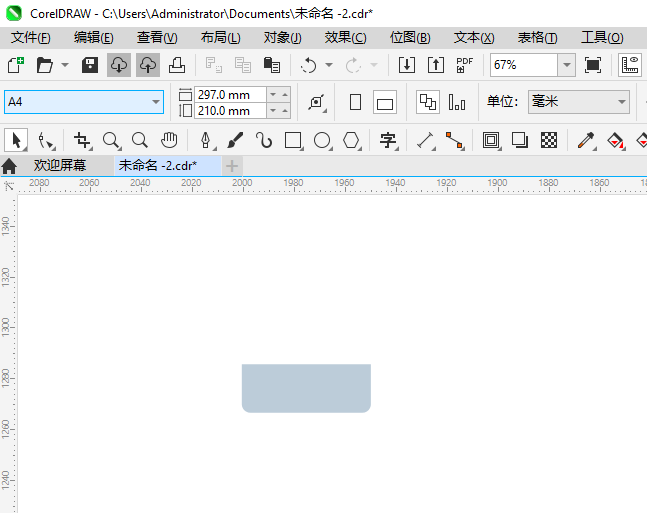The height and width of the screenshot is (513, 647).
Task: Open the zoom level dropdown arrow
Action: click(x=567, y=65)
